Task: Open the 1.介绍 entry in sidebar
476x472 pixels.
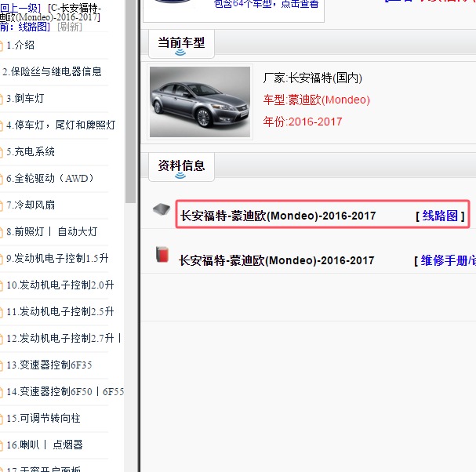Action: 20,45
